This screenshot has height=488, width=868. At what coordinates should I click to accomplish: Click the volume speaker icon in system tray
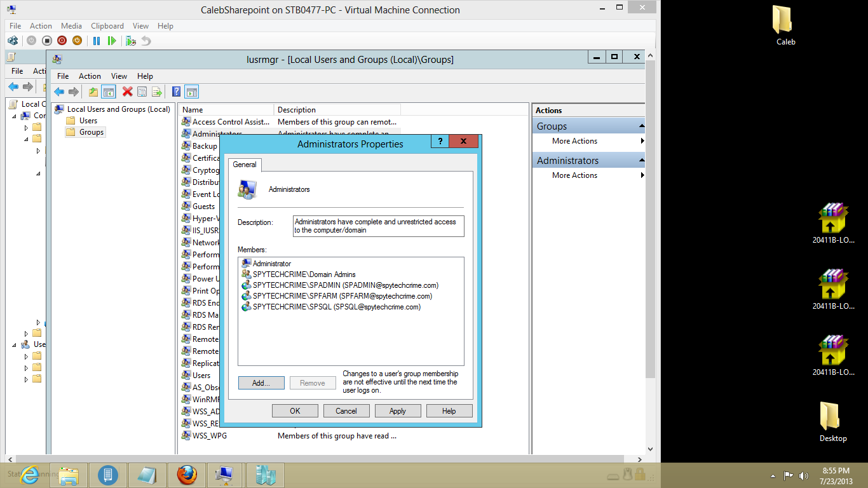pos(804,475)
